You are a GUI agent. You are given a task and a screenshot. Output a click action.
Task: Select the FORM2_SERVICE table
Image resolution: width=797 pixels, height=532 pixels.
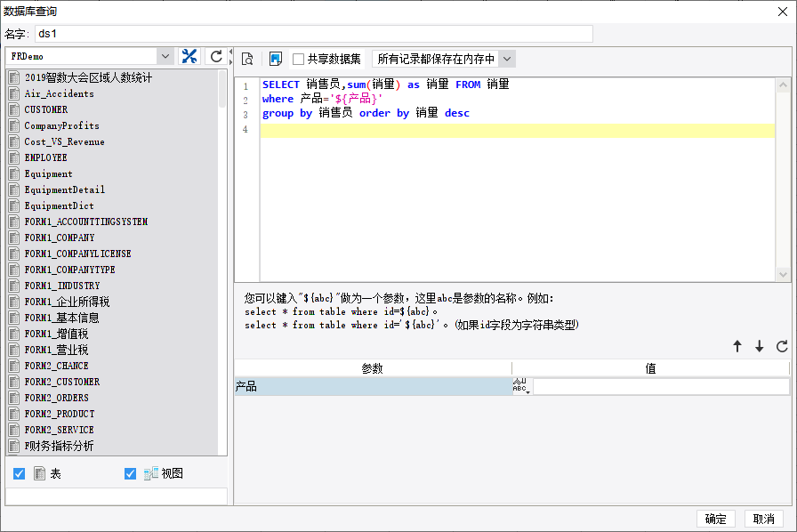(59, 430)
